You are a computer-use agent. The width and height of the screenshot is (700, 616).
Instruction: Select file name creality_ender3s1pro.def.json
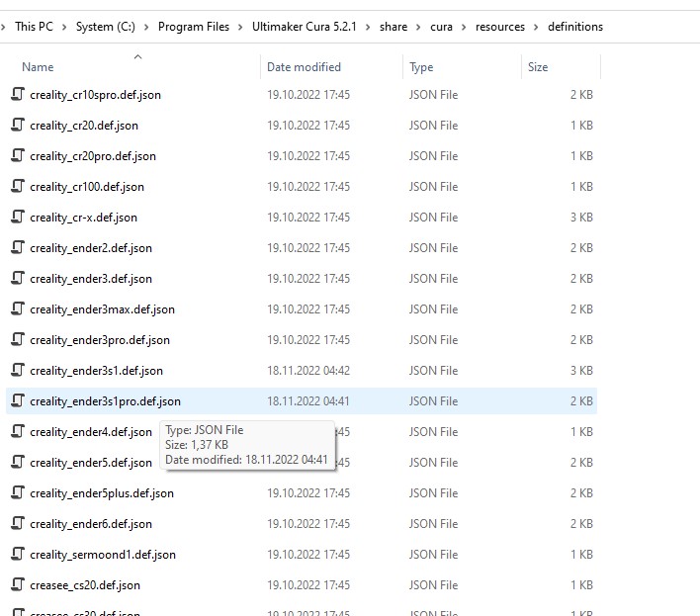coord(106,401)
